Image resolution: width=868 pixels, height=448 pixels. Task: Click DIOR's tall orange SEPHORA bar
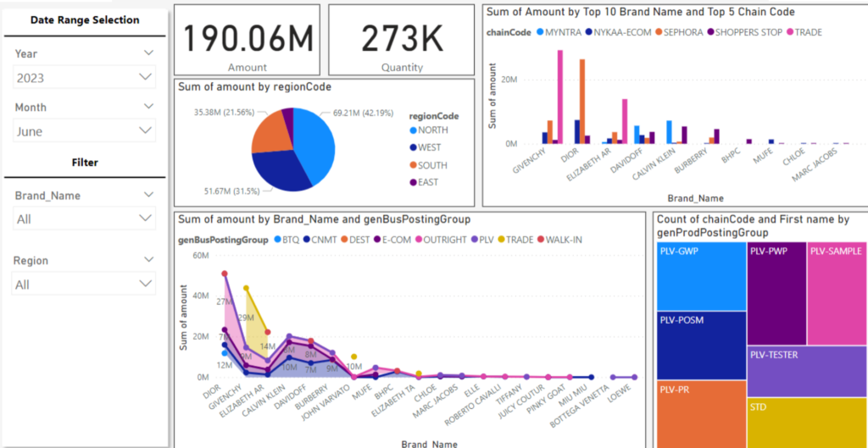(581, 102)
